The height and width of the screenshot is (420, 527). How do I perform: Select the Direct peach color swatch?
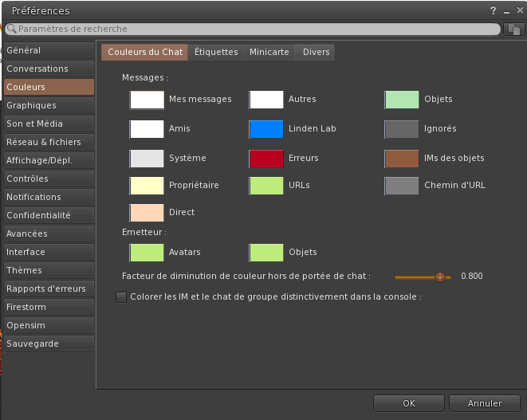147,213
